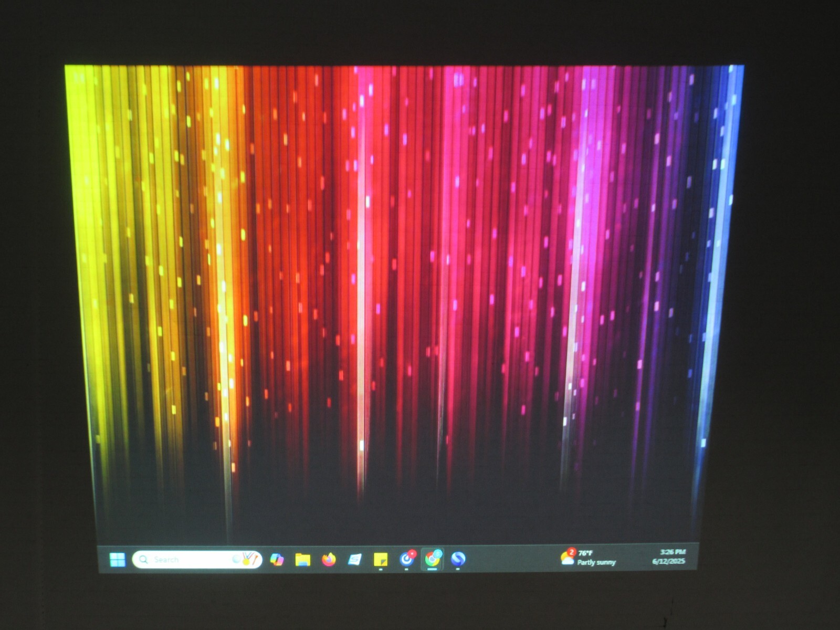Open the Windows Start menu

tap(118, 560)
